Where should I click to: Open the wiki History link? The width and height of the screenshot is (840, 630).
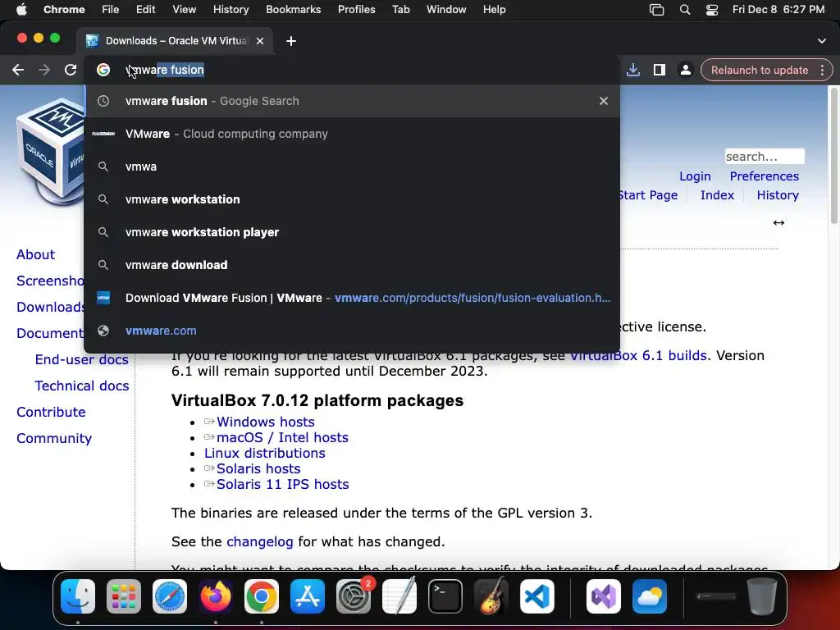[x=778, y=195]
